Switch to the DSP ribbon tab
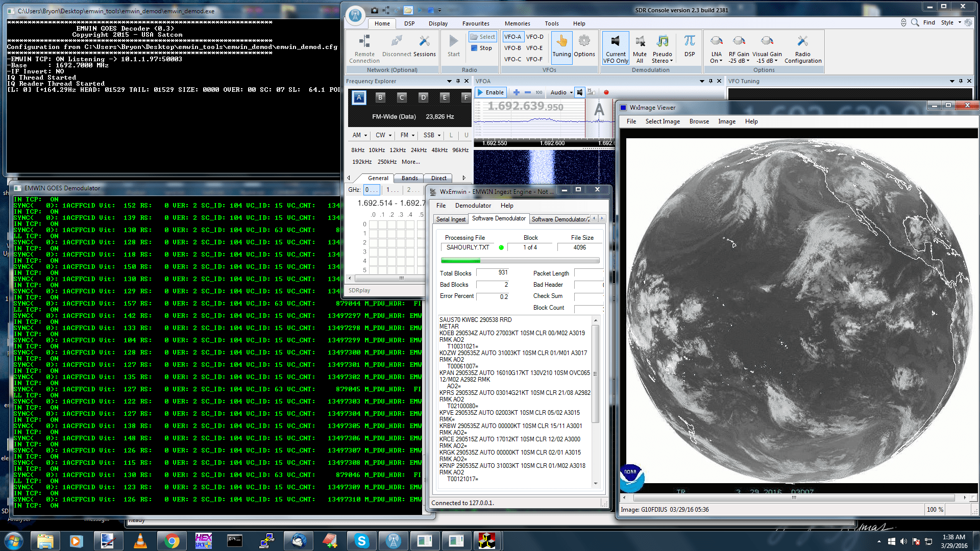The height and width of the screenshot is (551, 980). pos(409,23)
